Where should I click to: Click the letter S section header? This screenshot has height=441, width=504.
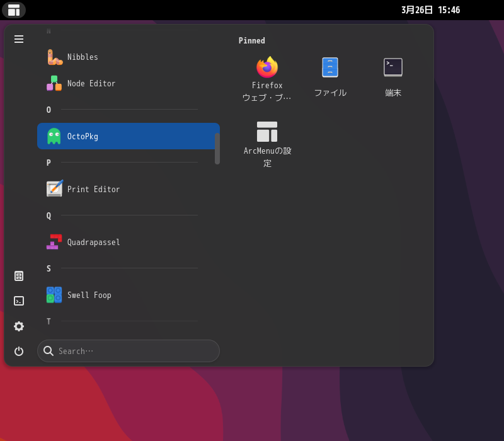click(49, 268)
